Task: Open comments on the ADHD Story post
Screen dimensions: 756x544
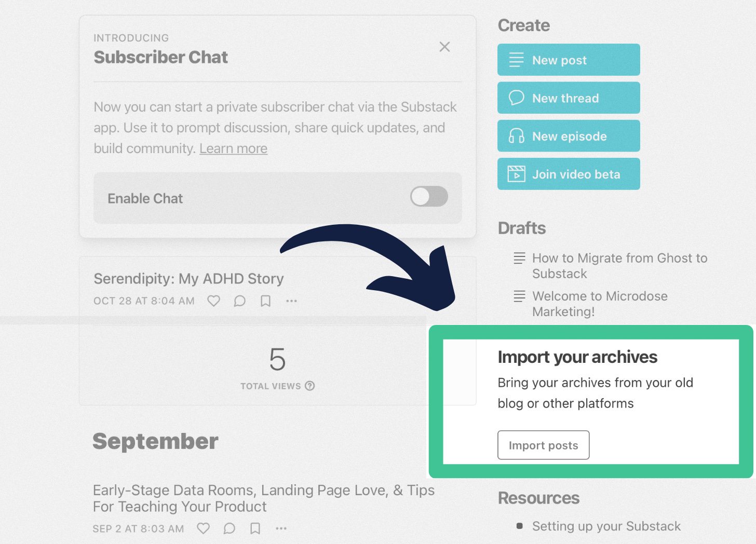Action: [239, 301]
